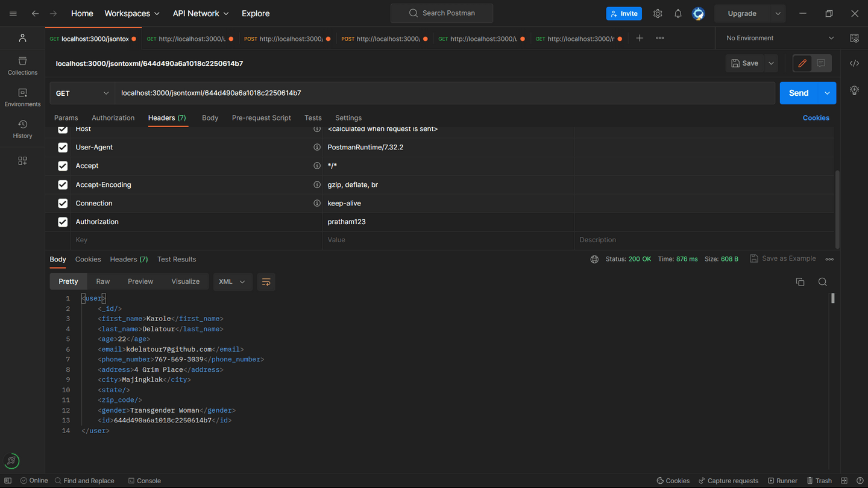Open Find and Replace
This screenshot has height=488, width=868.
(84, 481)
